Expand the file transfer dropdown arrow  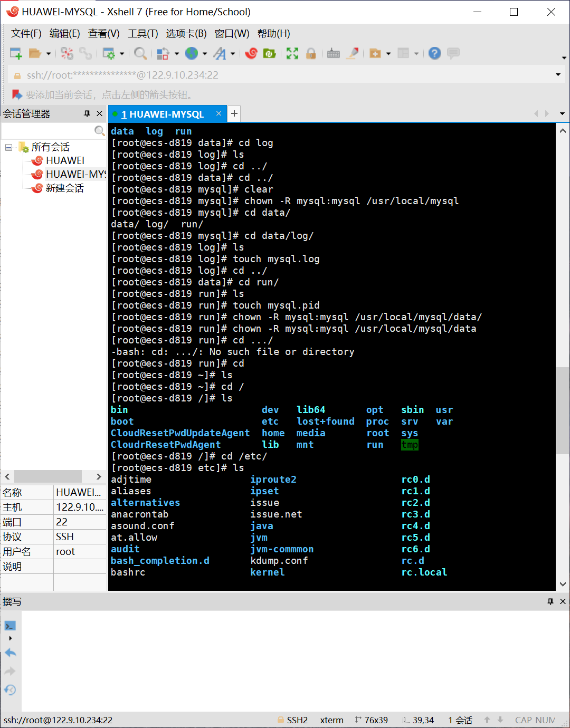pos(177,53)
